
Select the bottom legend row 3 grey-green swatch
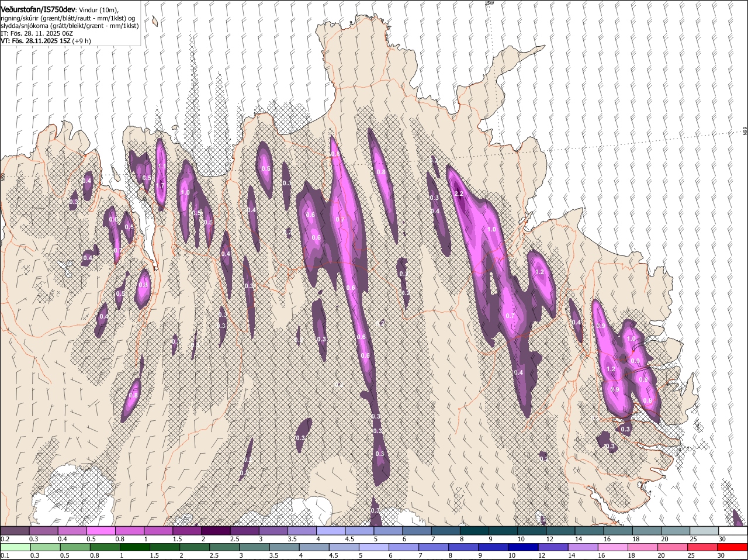click(254, 548)
